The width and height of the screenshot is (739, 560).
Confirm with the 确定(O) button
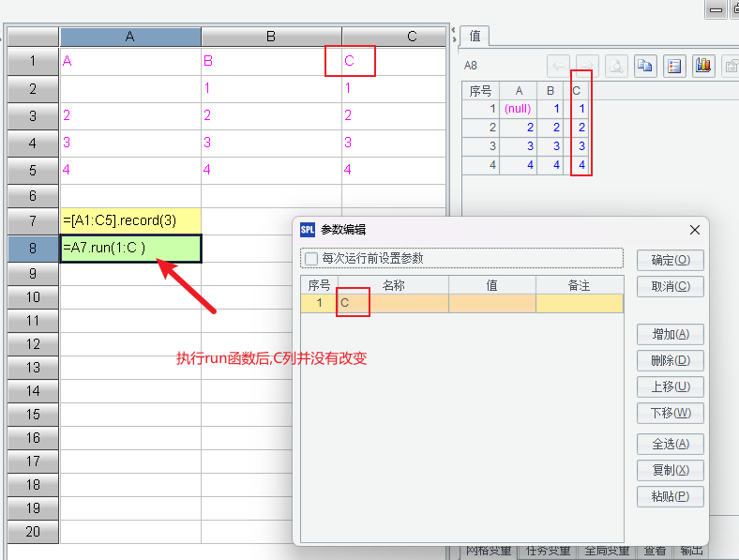[x=671, y=260]
